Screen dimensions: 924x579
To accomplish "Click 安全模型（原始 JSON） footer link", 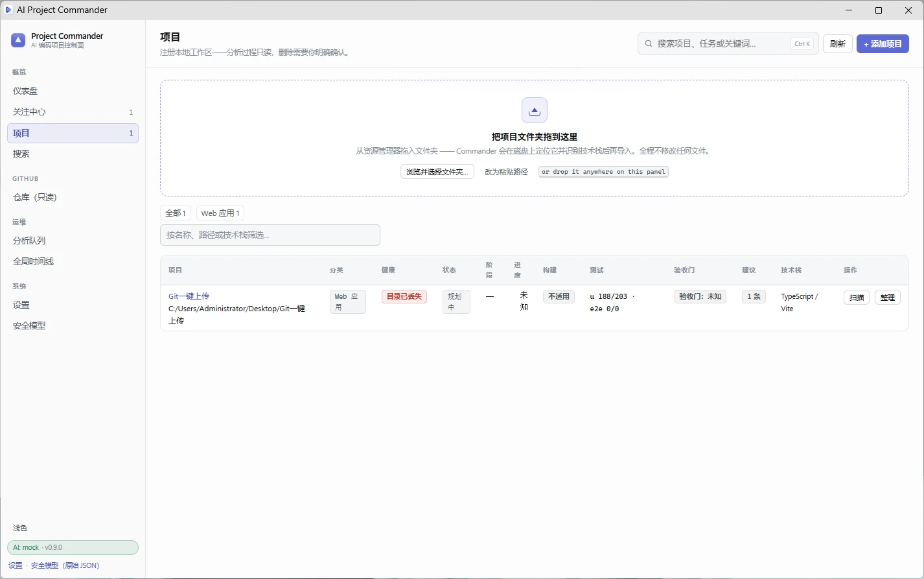I will coord(65,565).
